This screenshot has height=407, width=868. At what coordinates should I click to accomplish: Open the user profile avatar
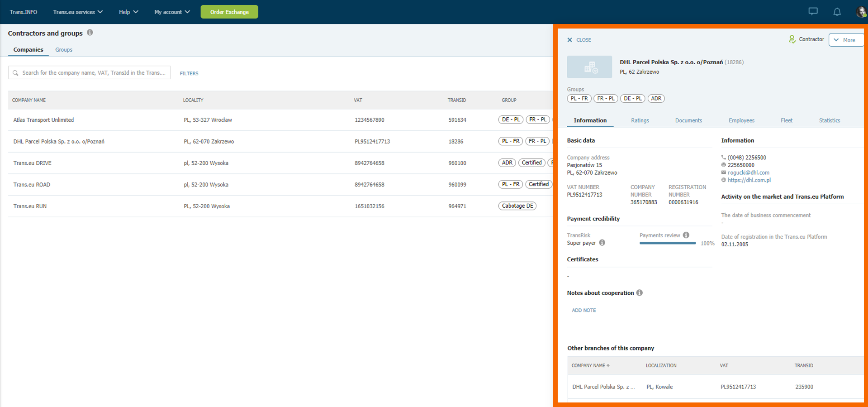(861, 12)
